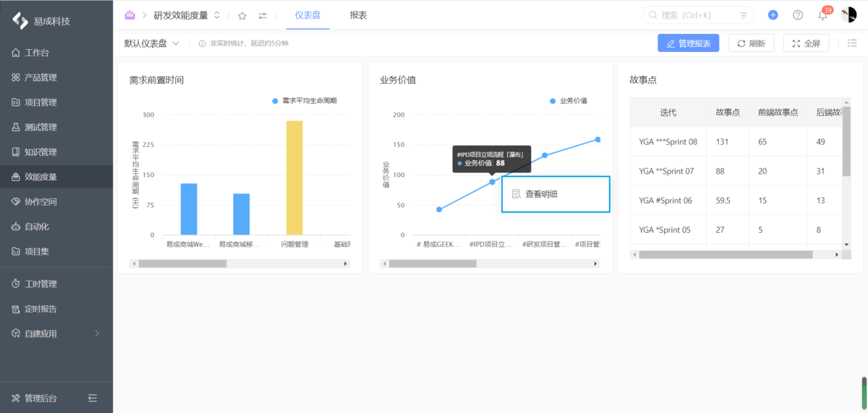The width and height of the screenshot is (868, 413).
Task: Click 全屏 button
Action: [x=807, y=43]
